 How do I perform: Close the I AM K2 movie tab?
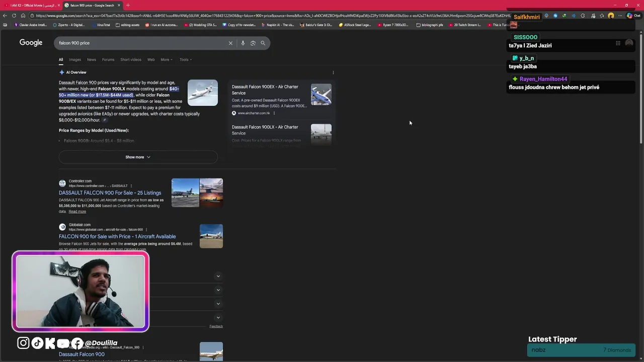[59, 5]
